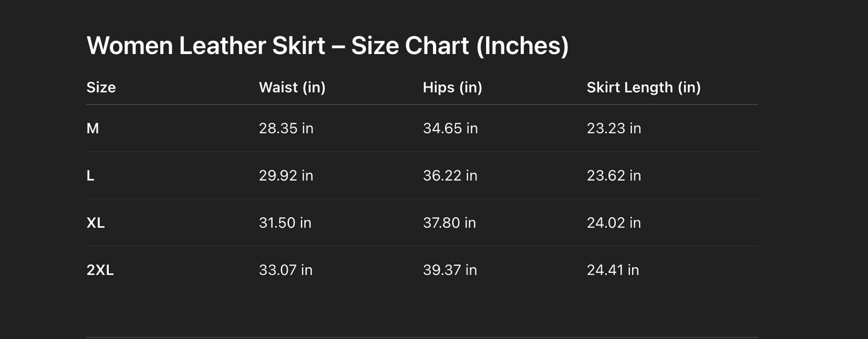
Task: Select the Waist (in) column header
Action: point(292,88)
